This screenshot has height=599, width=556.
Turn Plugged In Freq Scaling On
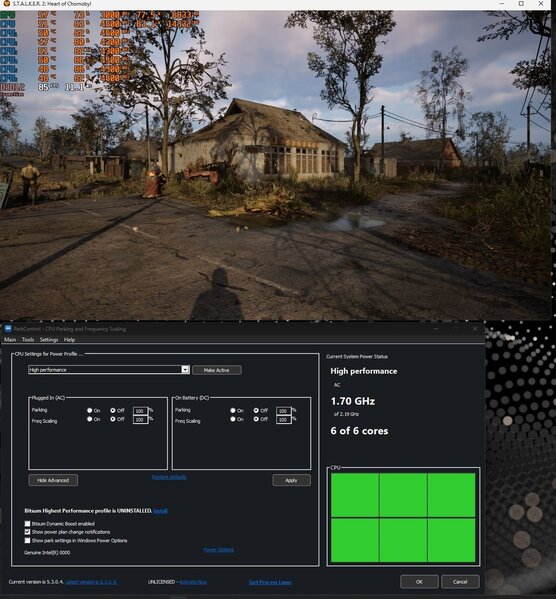[89, 419]
